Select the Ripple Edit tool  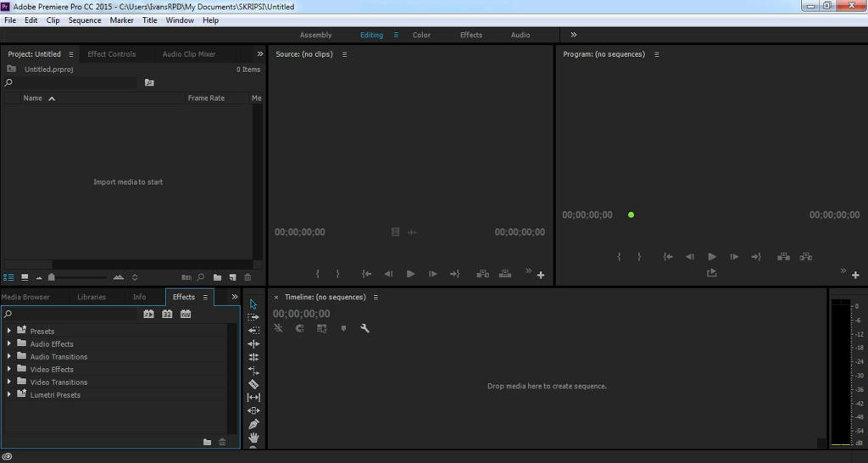pyautogui.click(x=253, y=344)
